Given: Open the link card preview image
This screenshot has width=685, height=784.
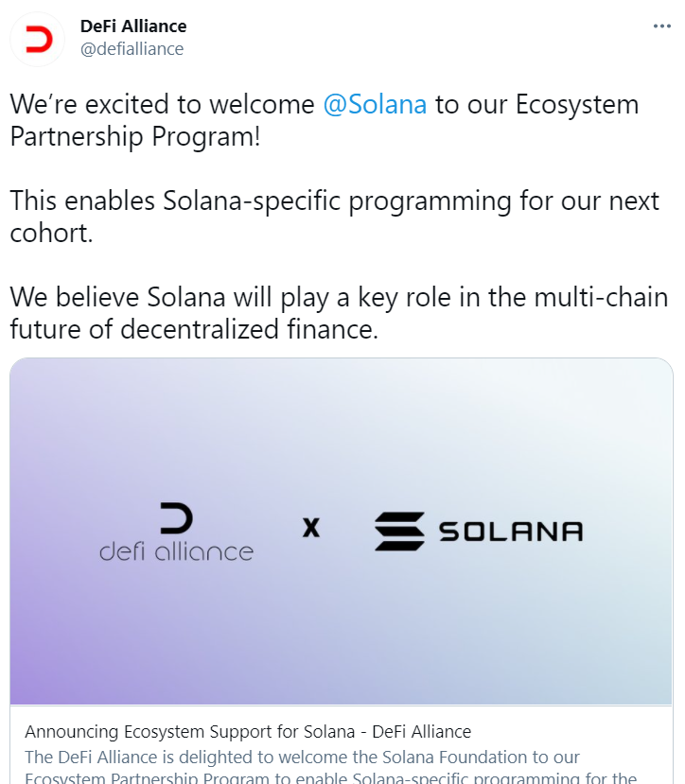Looking at the screenshot, I should pos(342,531).
